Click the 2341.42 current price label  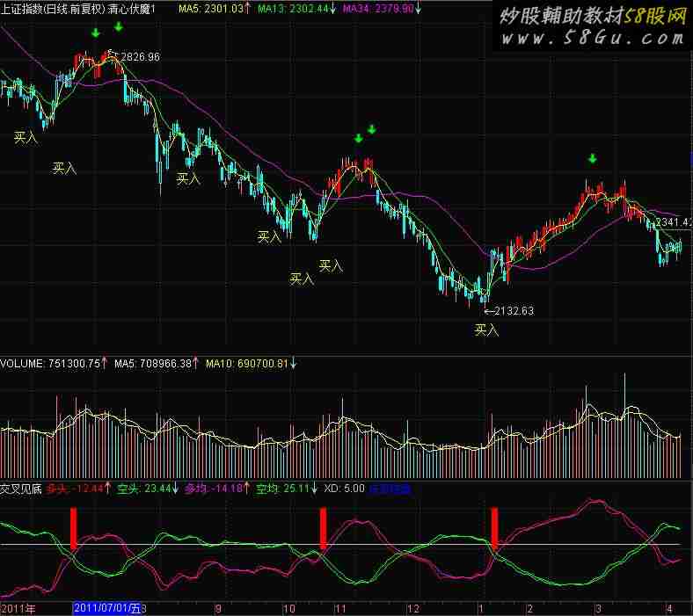pyautogui.click(x=674, y=222)
